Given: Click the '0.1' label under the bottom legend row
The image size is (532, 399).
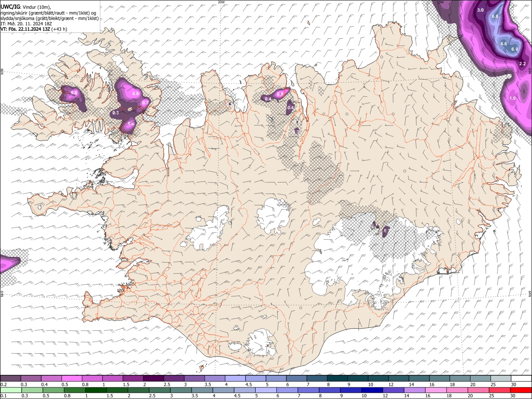Looking at the screenshot, I should point(3,396).
